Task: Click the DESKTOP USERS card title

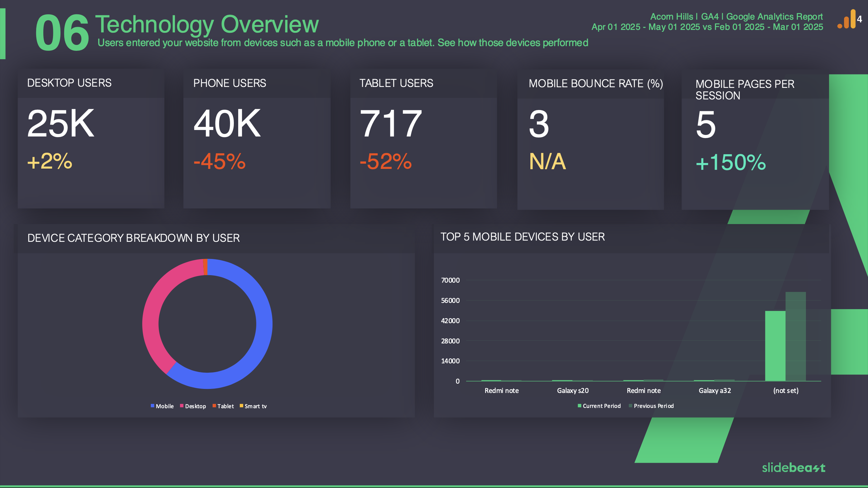Action: coord(69,83)
